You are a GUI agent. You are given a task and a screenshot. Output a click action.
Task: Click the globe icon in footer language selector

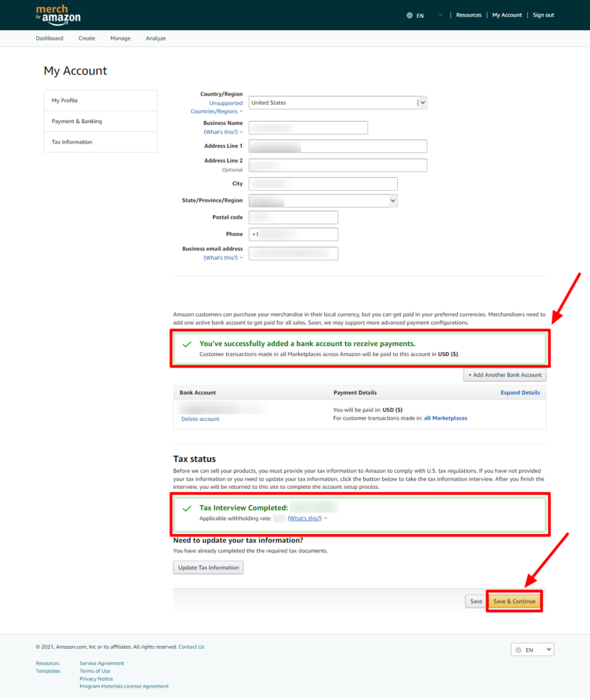(x=518, y=651)
